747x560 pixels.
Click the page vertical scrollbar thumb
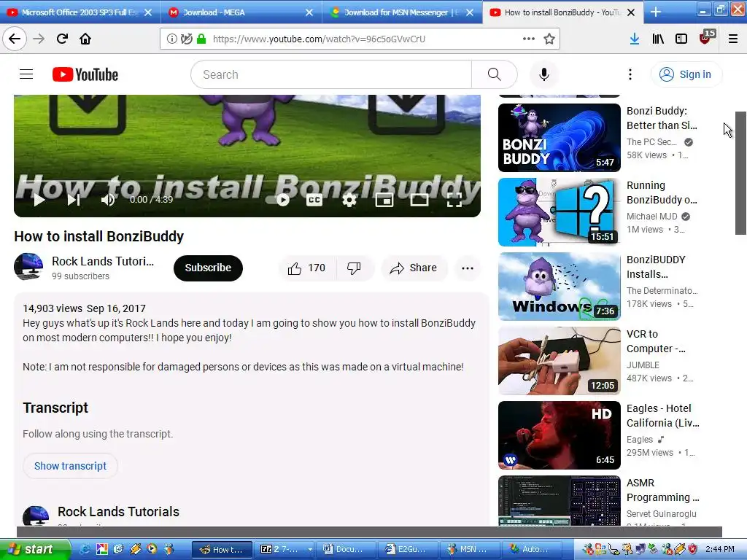[x=740, y=173]
